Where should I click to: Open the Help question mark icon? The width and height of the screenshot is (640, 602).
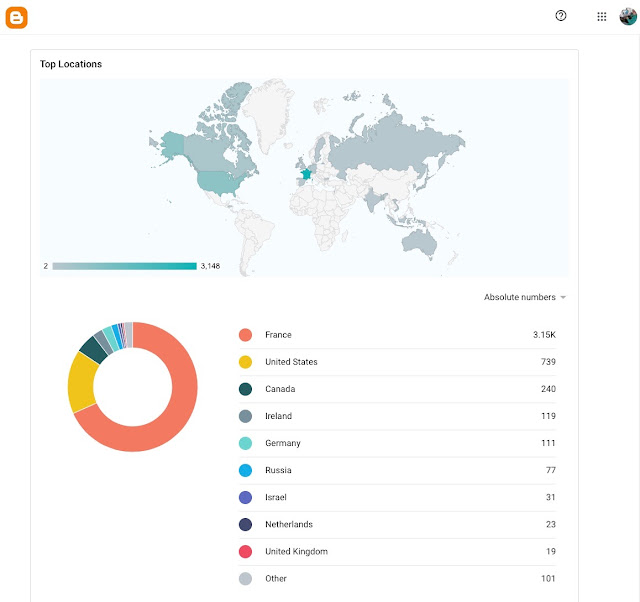pos(561,16)
